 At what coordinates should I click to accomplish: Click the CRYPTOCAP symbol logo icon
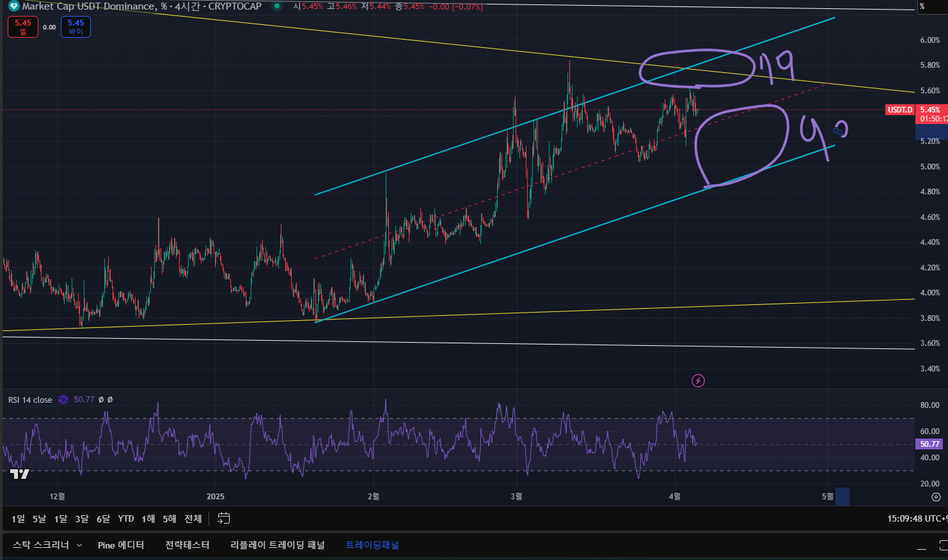click(x=14, y=6)
